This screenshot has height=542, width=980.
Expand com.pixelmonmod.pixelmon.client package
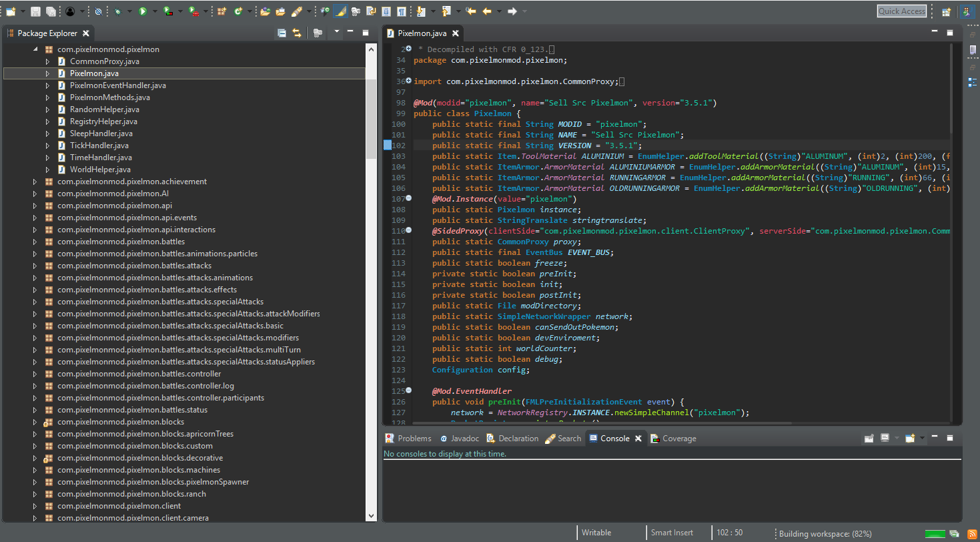click(35, 506)
